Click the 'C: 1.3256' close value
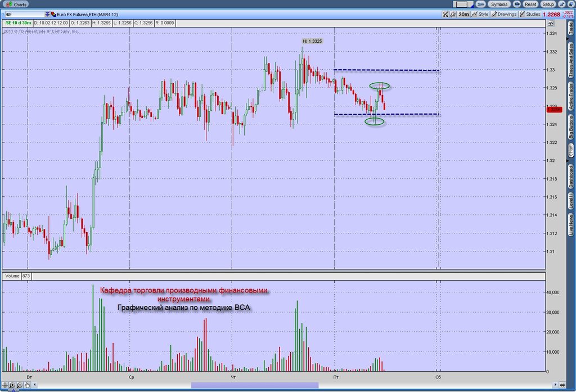This screenshot has width=576, height=392. [x=143, y=23]
